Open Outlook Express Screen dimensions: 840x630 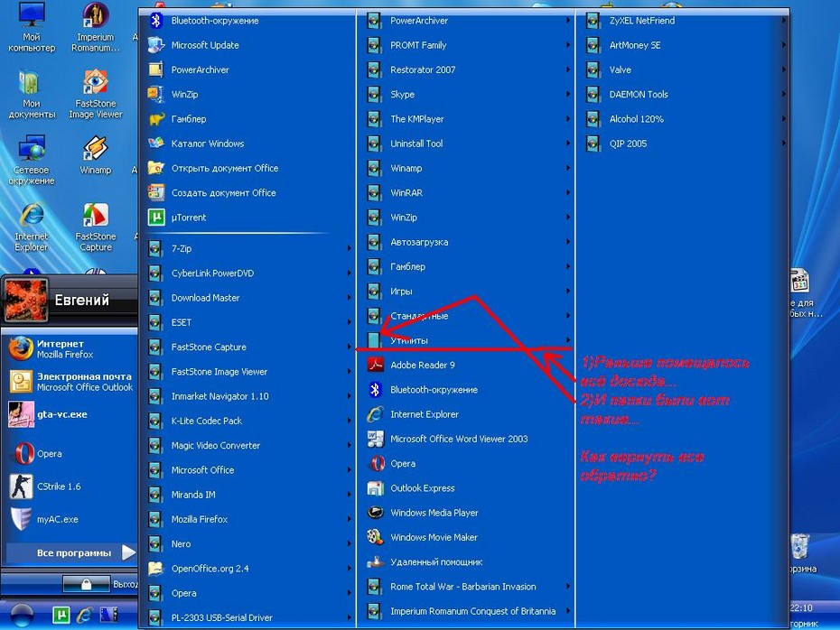465,488
